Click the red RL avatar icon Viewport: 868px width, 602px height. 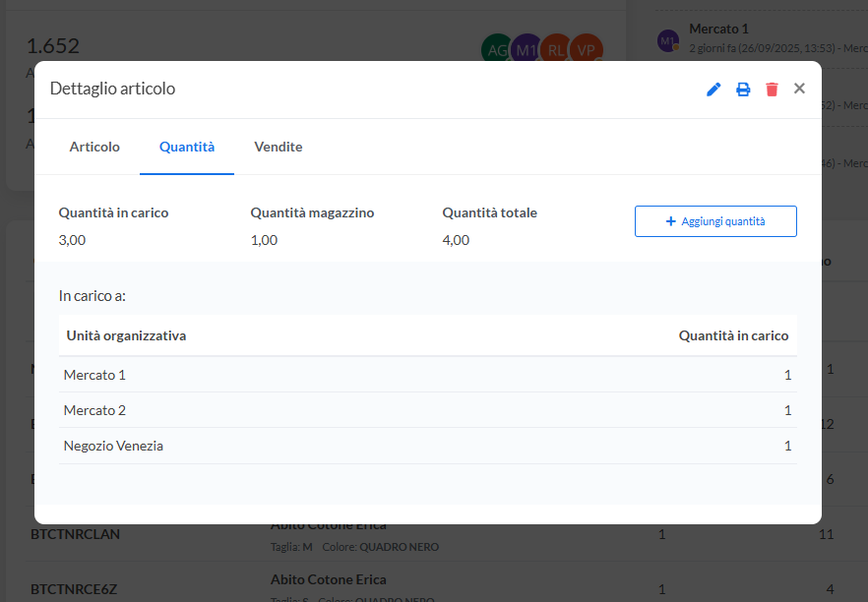557,48
